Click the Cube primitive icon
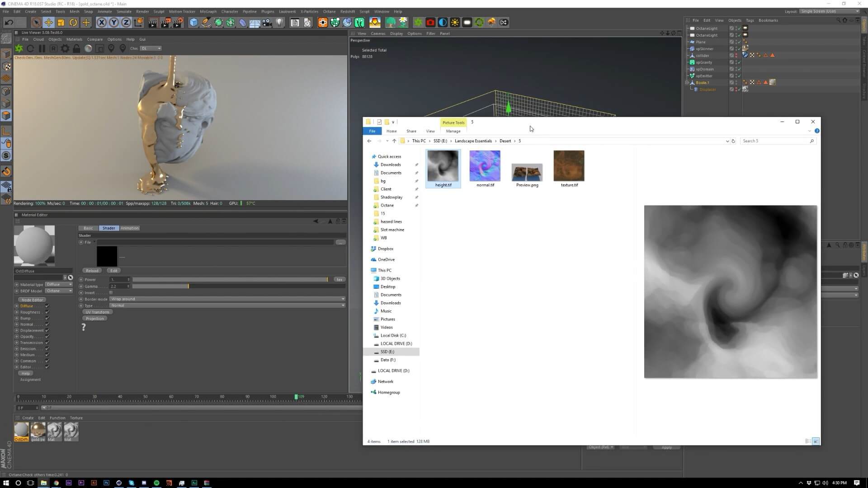This screenshot has width=868, height=488. coord(193,22)
